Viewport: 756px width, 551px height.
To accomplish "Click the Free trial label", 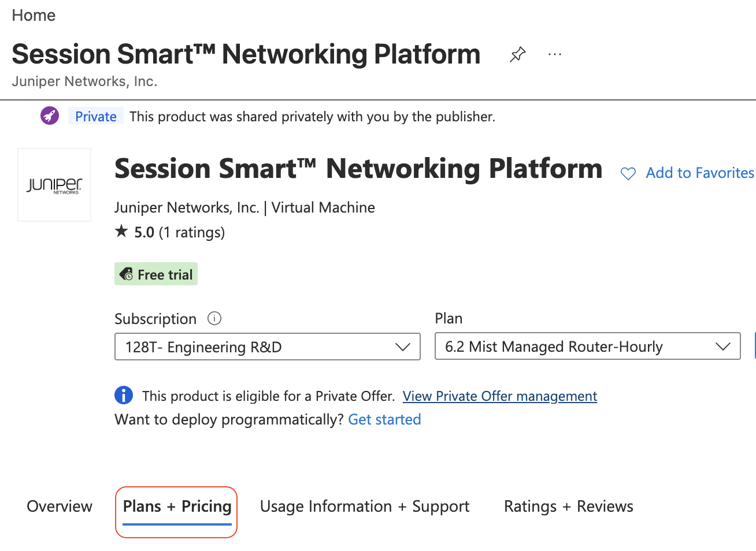I will click(x=165, y=275).
